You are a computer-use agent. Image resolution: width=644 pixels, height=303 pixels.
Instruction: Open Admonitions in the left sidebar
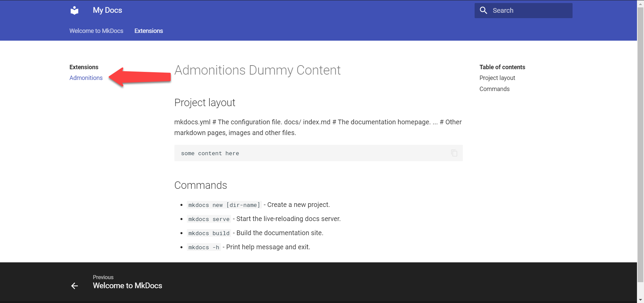86,78
